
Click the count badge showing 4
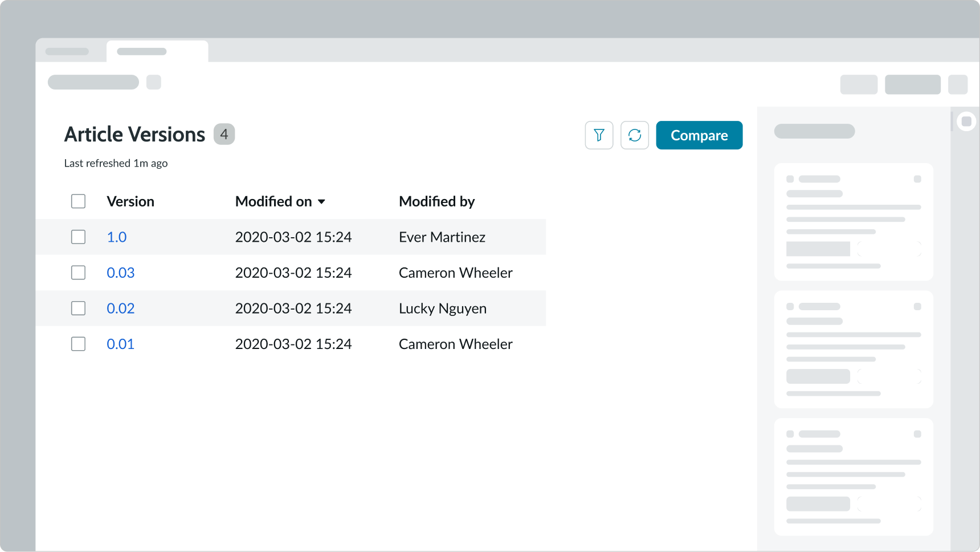(x=224, y=135)
